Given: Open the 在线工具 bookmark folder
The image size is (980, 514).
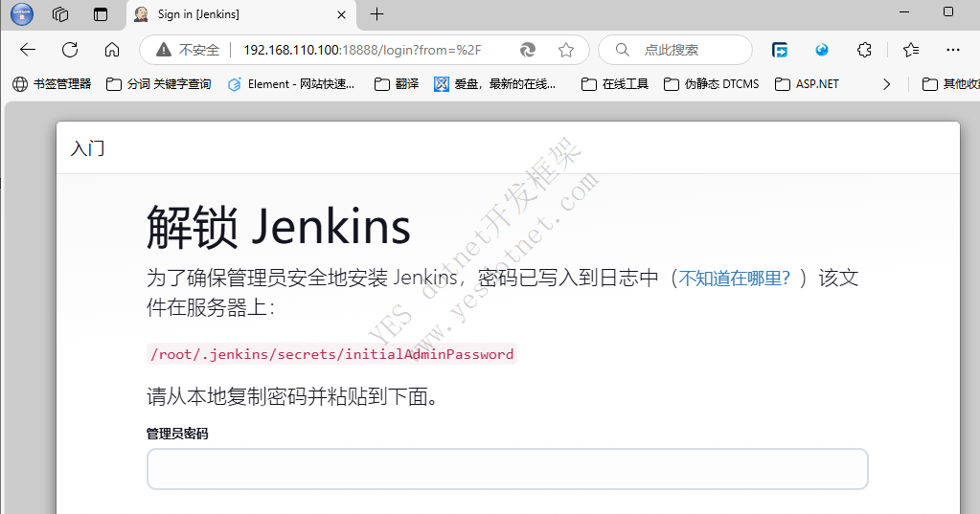Looking at the screenshot, I should point(614,83).
